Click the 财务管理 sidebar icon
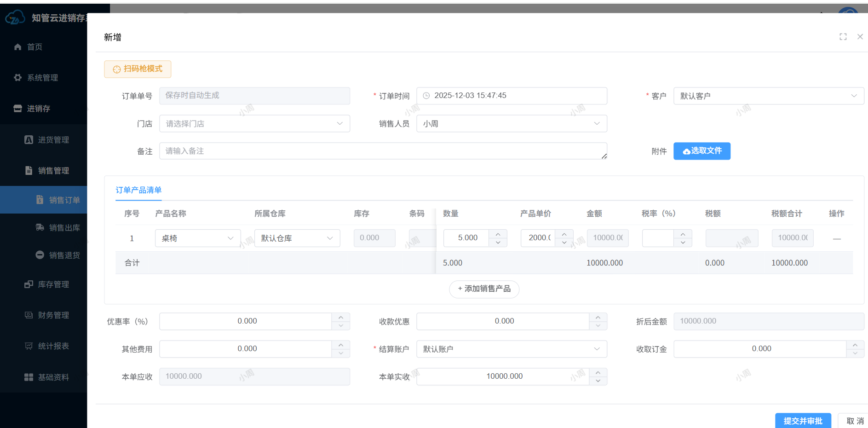Image resolution: width=868 pixels, height=428 pixels. 29,315
